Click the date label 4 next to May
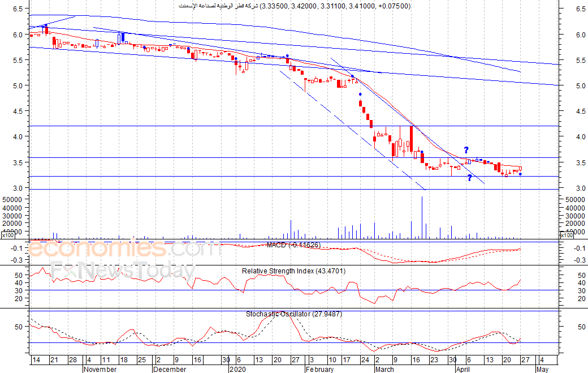 [542, 360]
